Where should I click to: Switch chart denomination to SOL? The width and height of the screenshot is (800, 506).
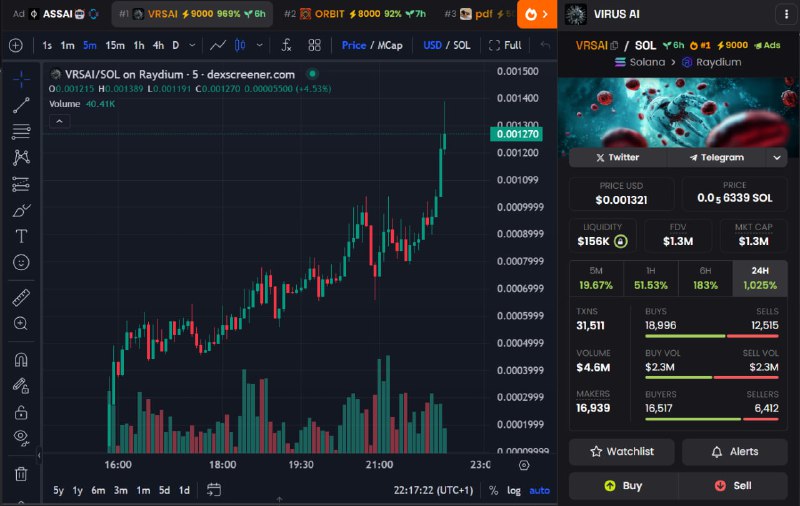(462, 45)
